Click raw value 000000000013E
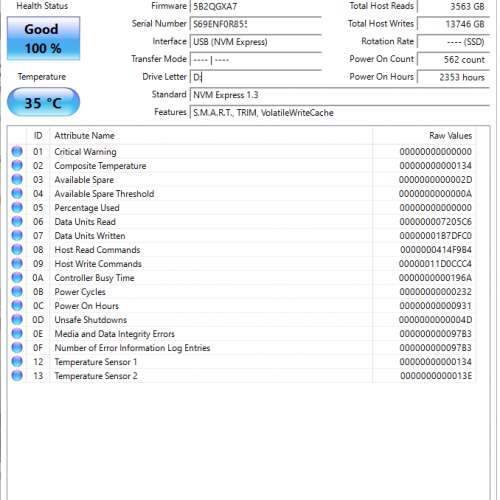500x500 pixels. coord(436,376)
